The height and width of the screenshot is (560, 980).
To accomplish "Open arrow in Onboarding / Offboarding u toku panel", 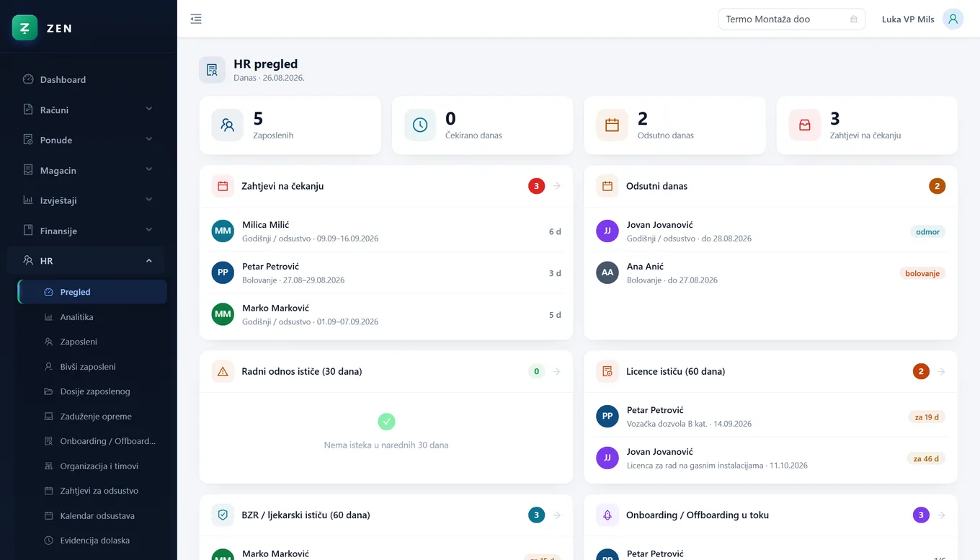I will click(x=942, y=515).
